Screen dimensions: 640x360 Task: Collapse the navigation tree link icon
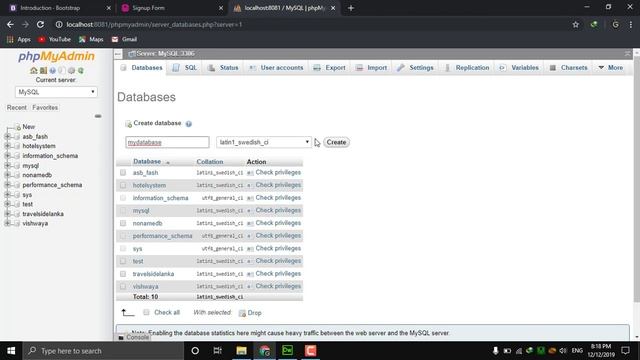tap(98, 116)
